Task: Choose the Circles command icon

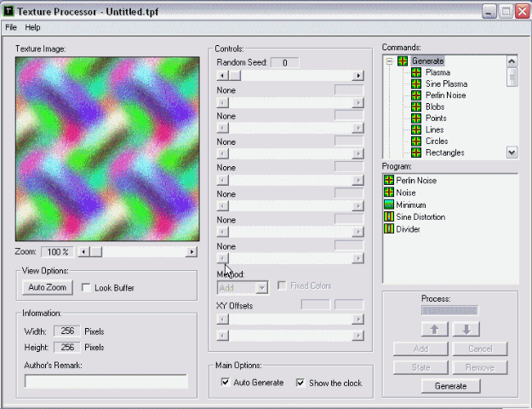Action: 416,141
